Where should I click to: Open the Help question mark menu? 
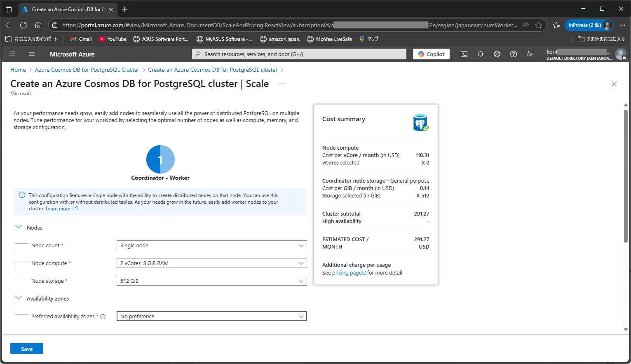[x=513, y=54]
